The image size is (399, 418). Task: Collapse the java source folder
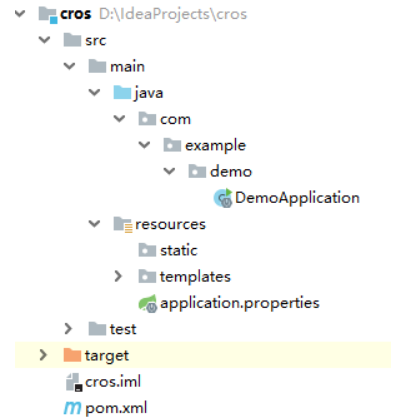click(x=94, y=92)
